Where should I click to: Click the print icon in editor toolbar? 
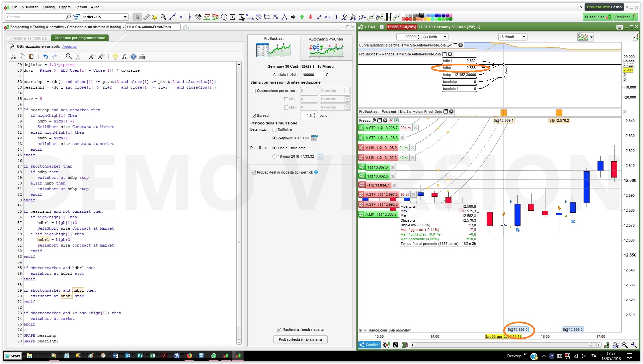click(x=142, y=56)
